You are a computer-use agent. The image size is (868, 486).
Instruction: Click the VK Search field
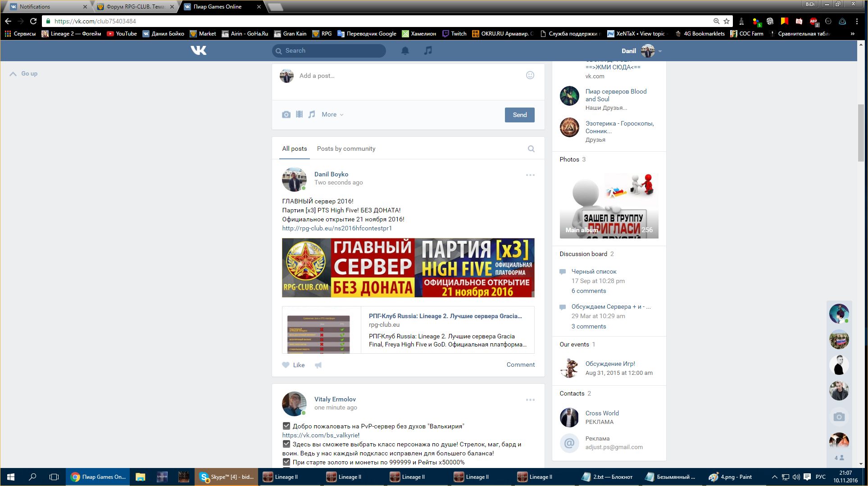[x=329, y=50]
